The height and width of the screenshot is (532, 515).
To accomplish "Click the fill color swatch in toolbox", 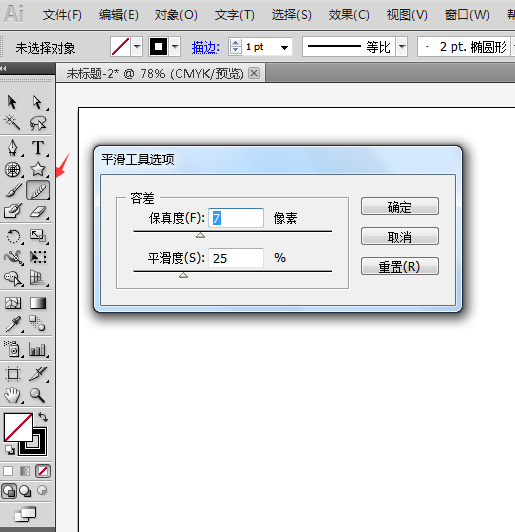I will click(18, 427).
